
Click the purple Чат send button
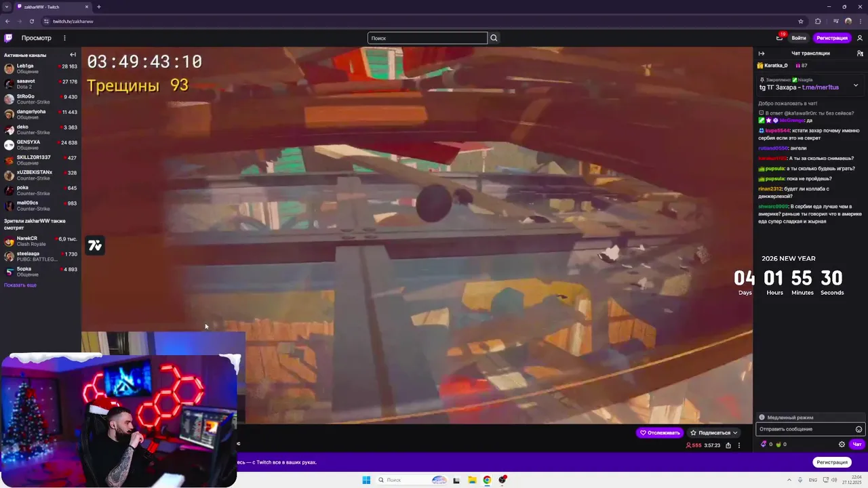point(857,445)
